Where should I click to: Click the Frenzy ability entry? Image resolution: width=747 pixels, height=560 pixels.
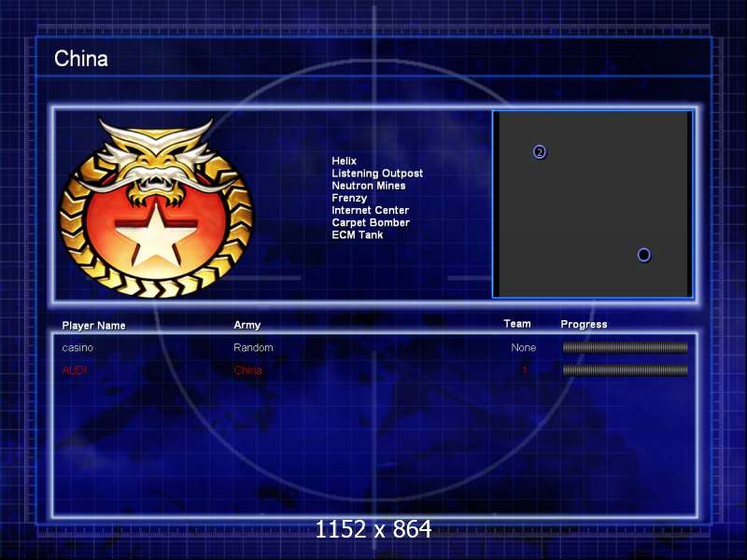349,198
